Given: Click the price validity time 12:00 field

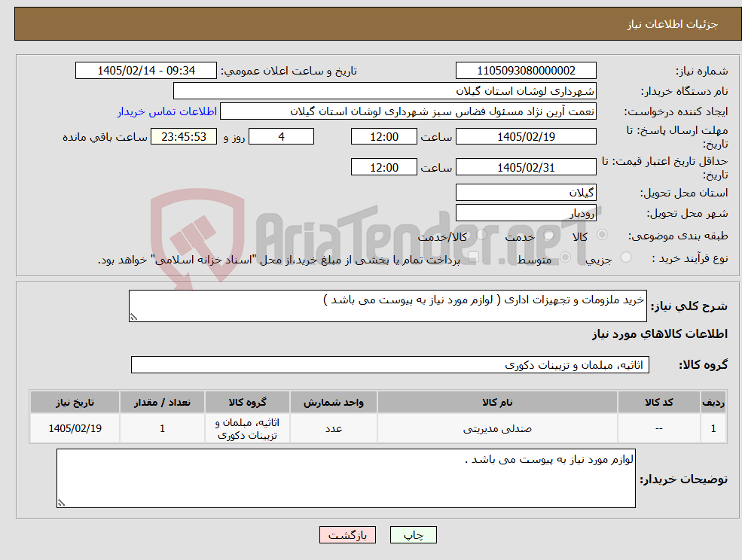Looking at the screenshot, I should (383, 167).
